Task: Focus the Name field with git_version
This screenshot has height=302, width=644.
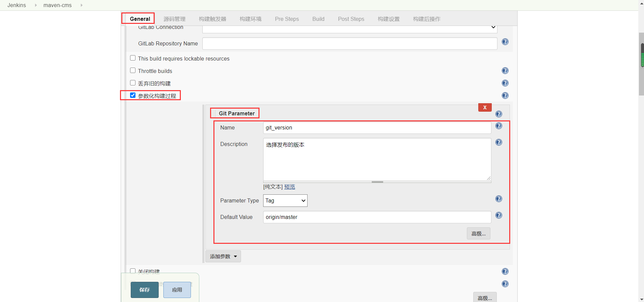Action: point(377,127)
